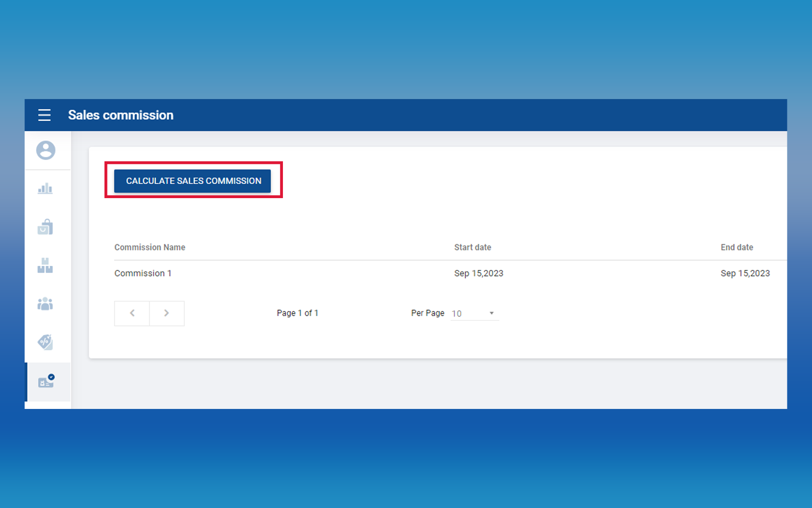Screen dimensions: 812x508
Task: Open the inventory boxes sidebar icon
Action: click(45, 265)
